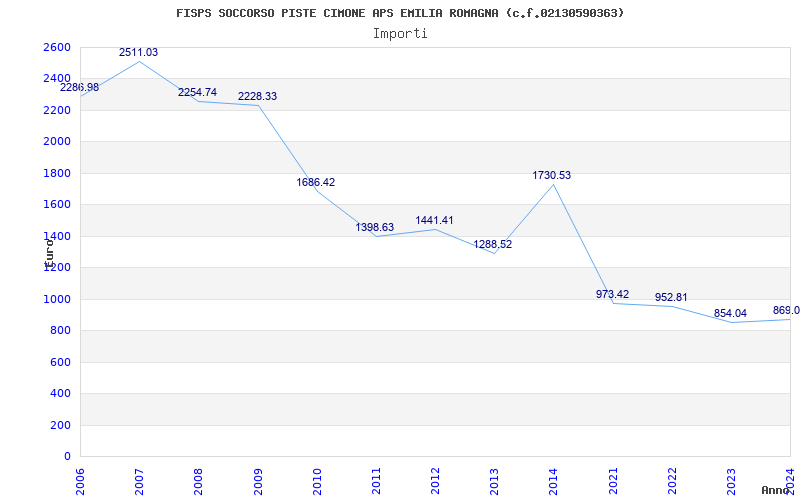800x500 pixels.
Task: Select the 1800 y-axis tick label
Action: click(57, 173)
